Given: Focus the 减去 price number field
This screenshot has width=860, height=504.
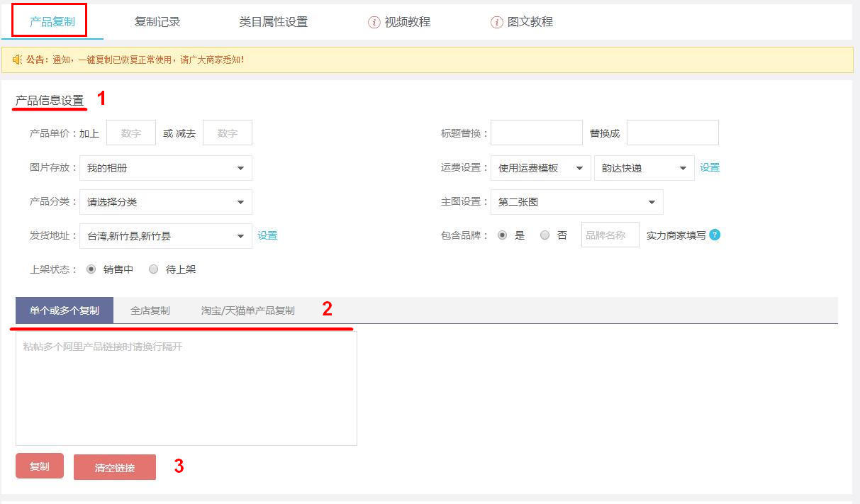Looking at the screenshot, I should (228, 133).
